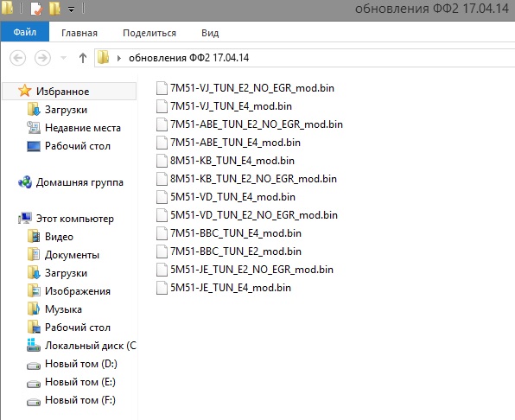This screenshot has height=420, width=515.
Task: Click the Избранное star icon
Action: pyautogui.click(x=25, y=90)
